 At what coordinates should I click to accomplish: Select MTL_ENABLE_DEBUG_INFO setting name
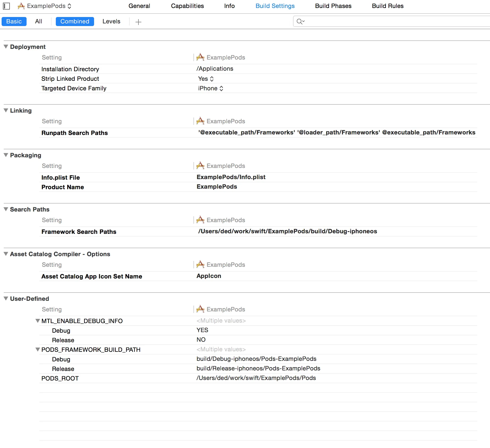point(82,321)
